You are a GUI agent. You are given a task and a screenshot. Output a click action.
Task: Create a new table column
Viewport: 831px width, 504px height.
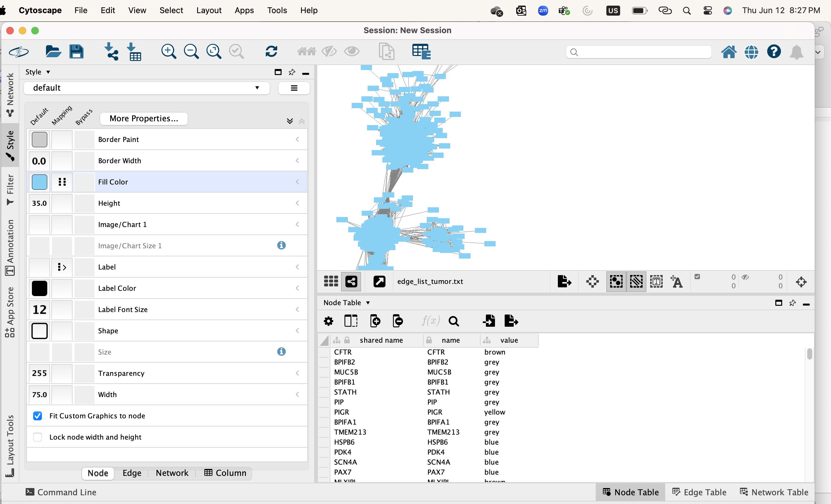(x=375, y=321)
